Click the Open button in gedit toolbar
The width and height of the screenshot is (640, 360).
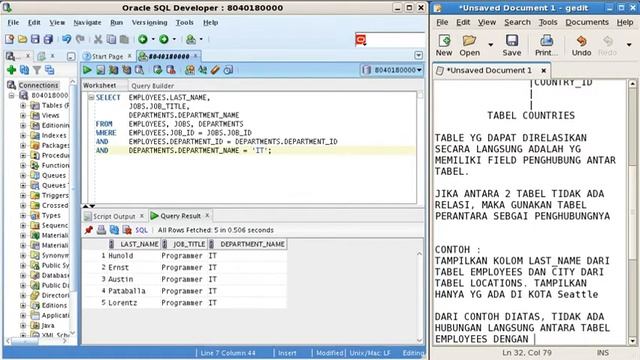pos(469,45)
